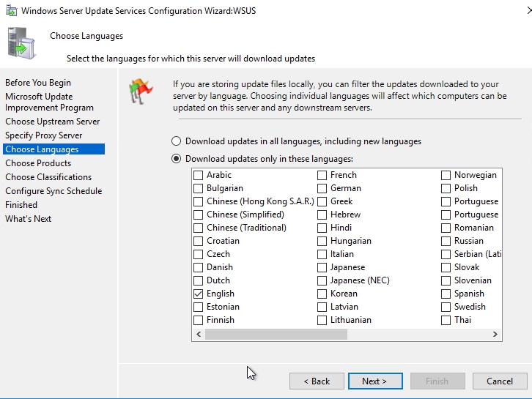Select download updates in all languages option

[176, 141]
